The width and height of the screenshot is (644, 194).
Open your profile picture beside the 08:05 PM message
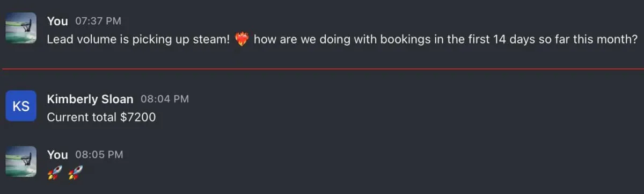[x=21, y=161]
